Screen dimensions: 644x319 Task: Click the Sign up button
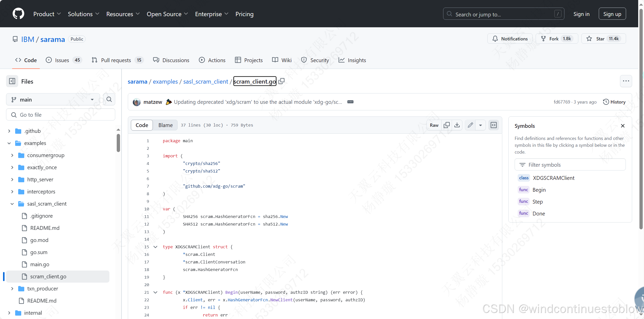click(612, 14)
